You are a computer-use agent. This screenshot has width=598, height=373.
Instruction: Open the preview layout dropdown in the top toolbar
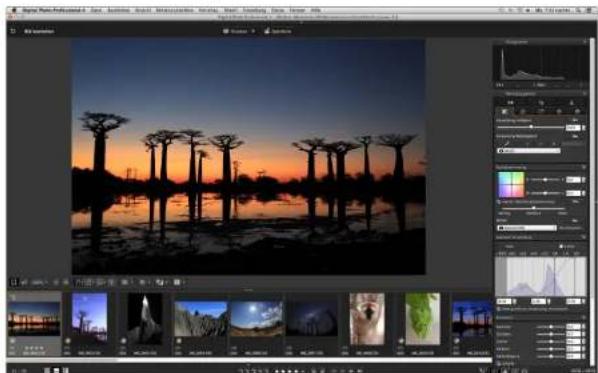tap(239, 31)
